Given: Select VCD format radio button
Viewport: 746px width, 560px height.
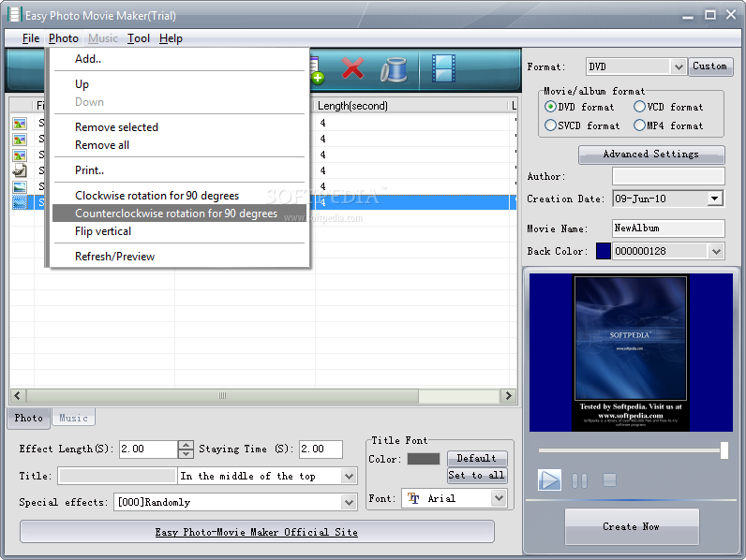Looking at the screenshot, I should pyautogui.click(x=639, y=107).
